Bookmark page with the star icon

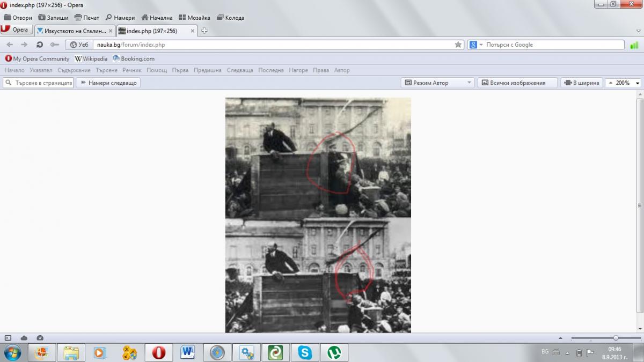pyautogui.click(x=458, y=45)
